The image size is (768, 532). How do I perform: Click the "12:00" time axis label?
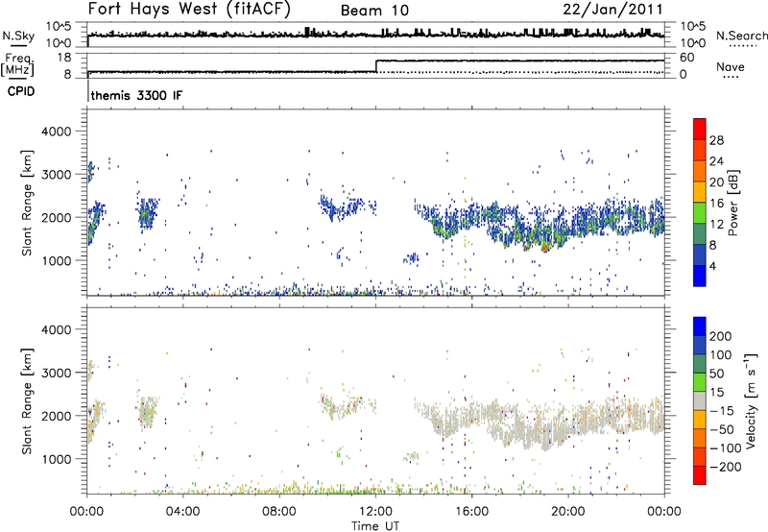(x=375, y=511)
